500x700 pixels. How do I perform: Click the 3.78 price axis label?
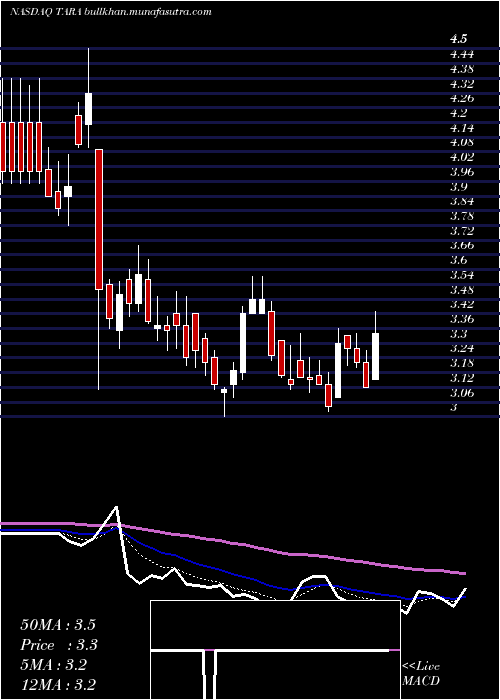(462, 216)
